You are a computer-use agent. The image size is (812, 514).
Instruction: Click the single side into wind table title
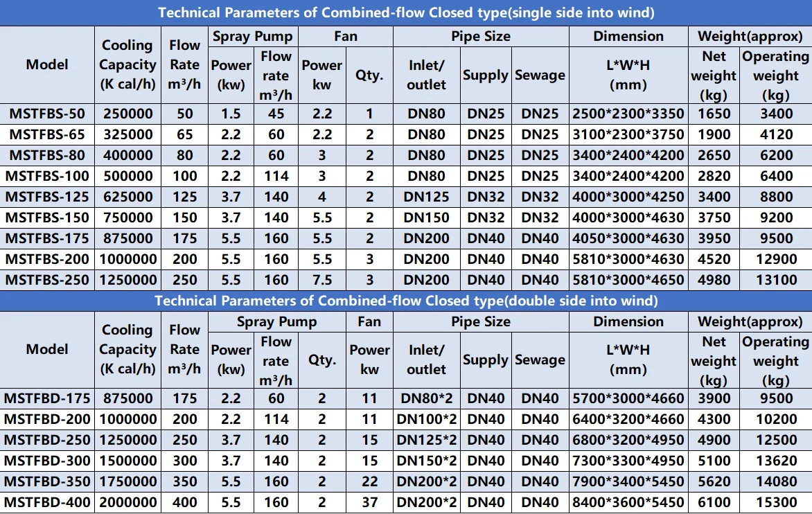coord(406,12)
